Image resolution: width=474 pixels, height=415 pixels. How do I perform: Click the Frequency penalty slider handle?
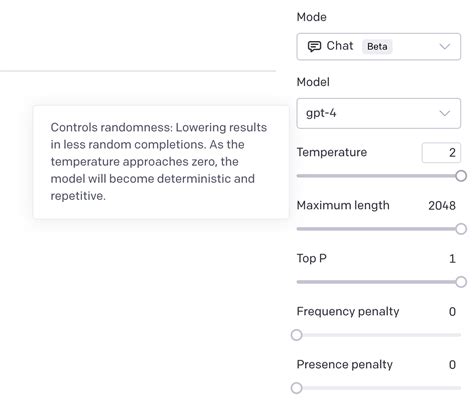click(296, 335)
